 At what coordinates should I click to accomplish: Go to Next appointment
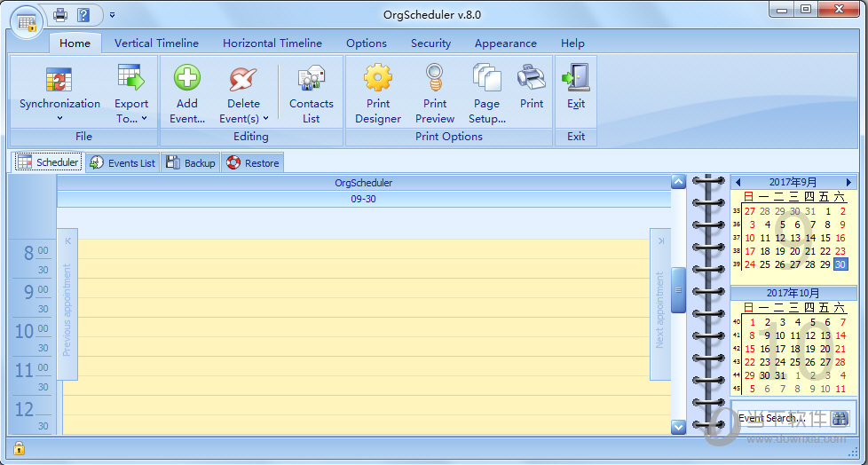tap(659, 304)
